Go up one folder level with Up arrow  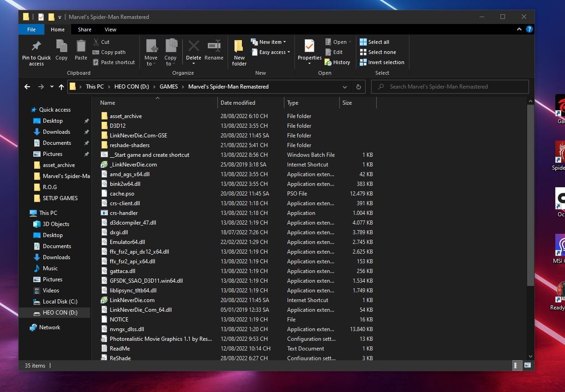pyautogui.click(x=61, y=87)
